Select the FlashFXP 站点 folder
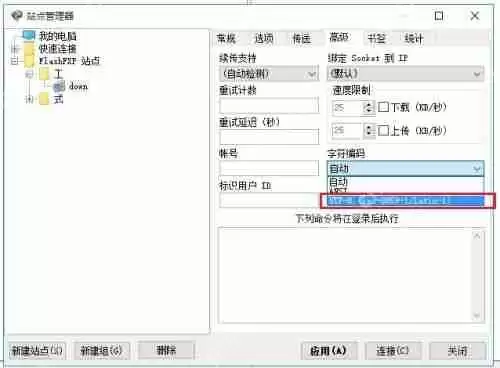Screen dimensions: 500x368 click(69, 61)
